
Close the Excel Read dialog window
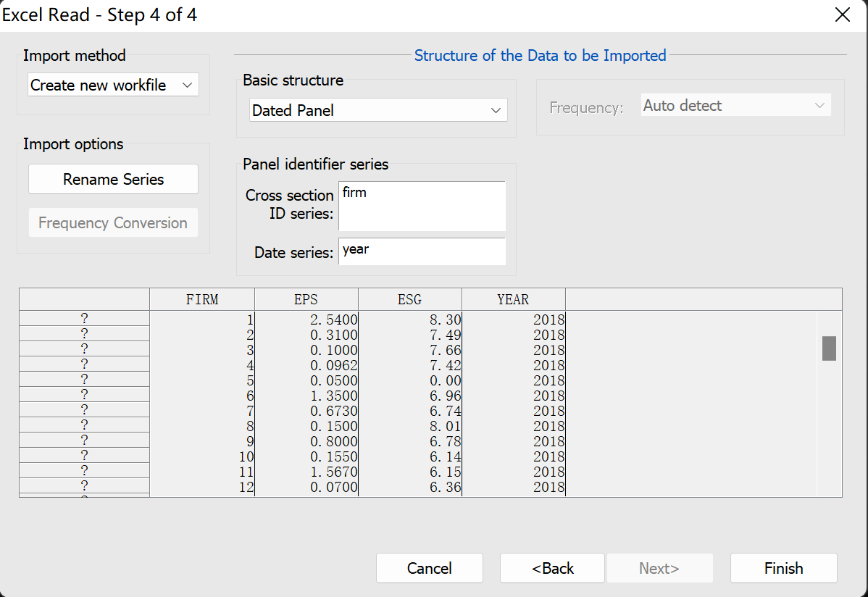[842, 15]
